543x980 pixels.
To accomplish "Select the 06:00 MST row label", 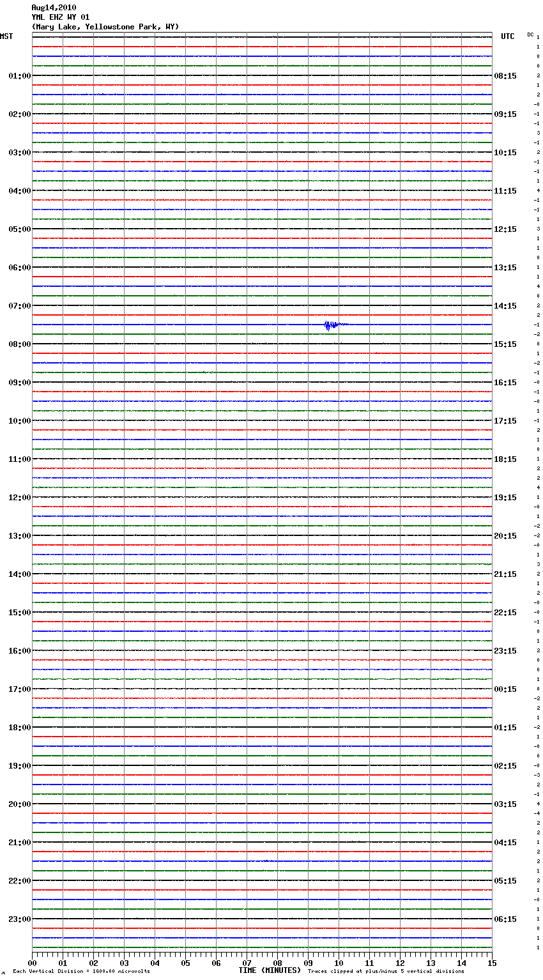I will click(19, 268).
